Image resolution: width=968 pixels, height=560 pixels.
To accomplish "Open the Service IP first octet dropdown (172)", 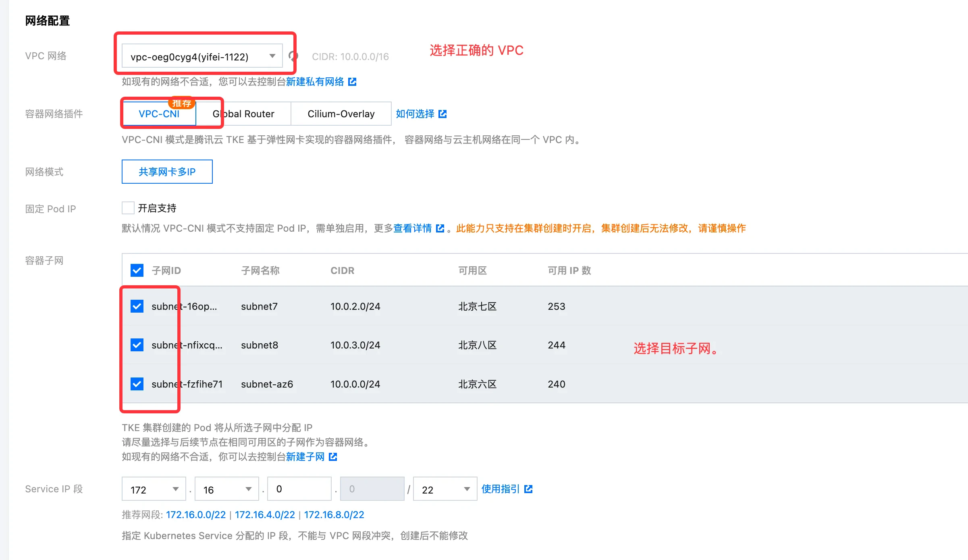I will [154, 489].
